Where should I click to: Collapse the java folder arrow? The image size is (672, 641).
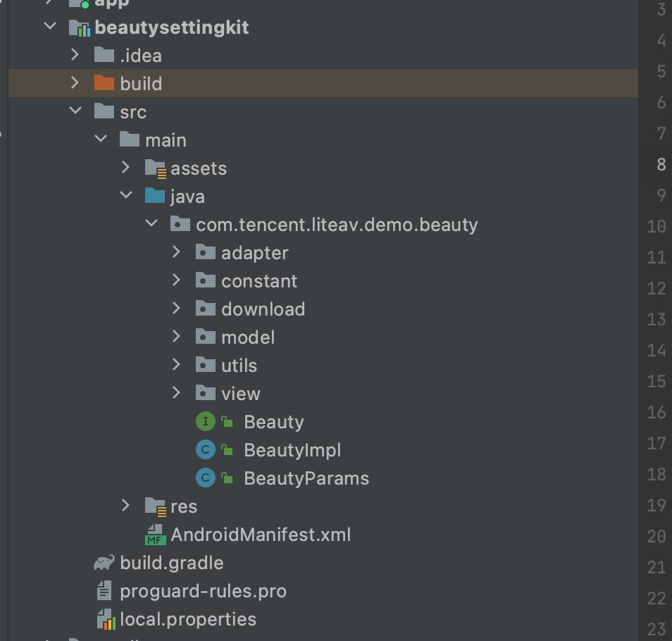coord(126,195)
